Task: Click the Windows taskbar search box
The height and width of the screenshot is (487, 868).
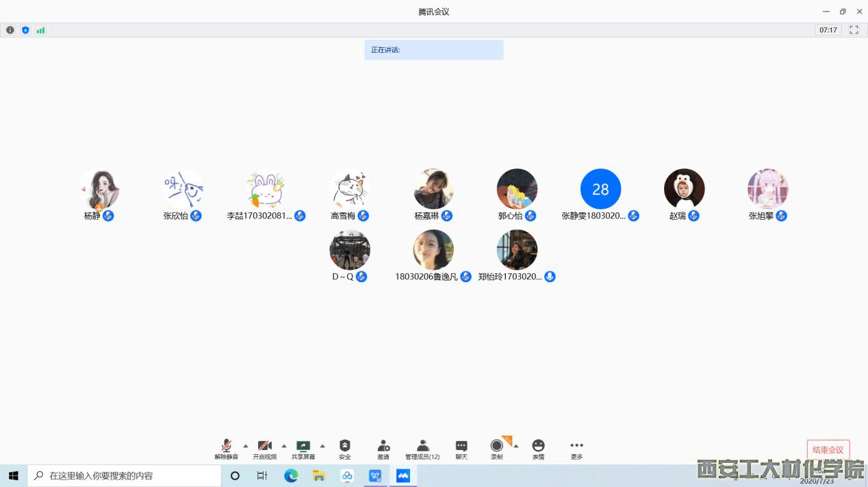Action: coord(125,475)
